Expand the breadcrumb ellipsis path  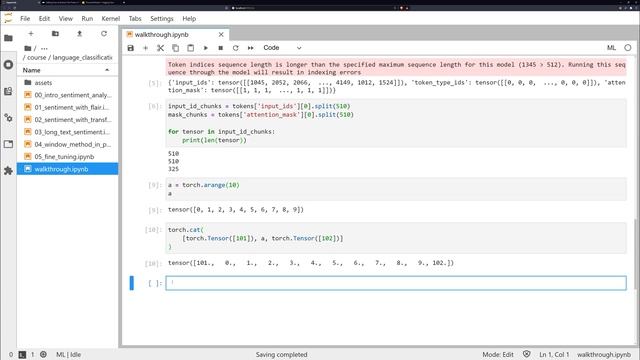44,48
